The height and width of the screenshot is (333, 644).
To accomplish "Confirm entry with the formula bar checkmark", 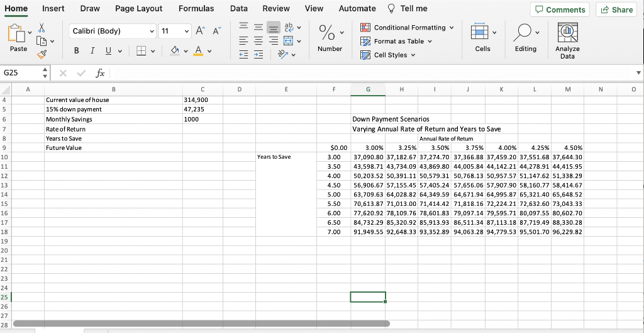I will (x=81, y=73).
